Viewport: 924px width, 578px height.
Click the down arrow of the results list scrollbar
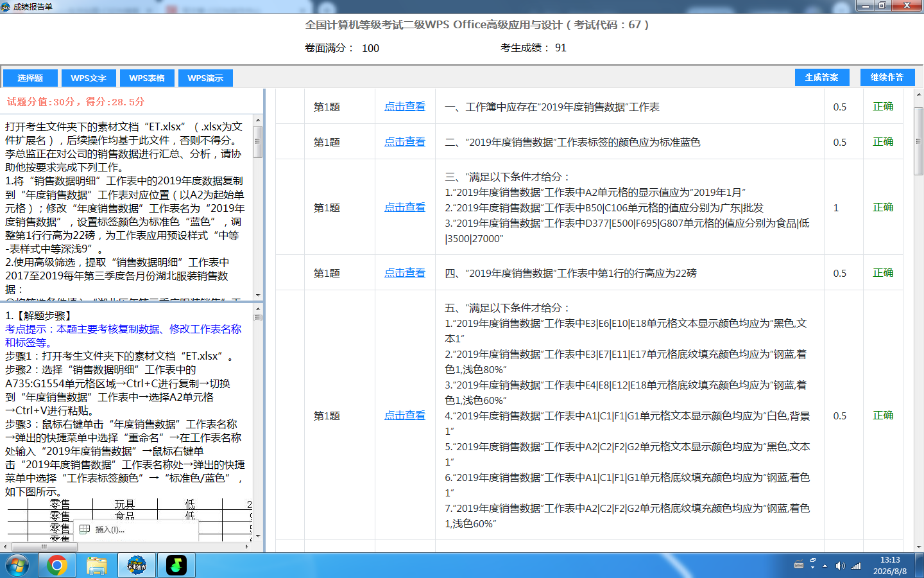coord(919,548)
